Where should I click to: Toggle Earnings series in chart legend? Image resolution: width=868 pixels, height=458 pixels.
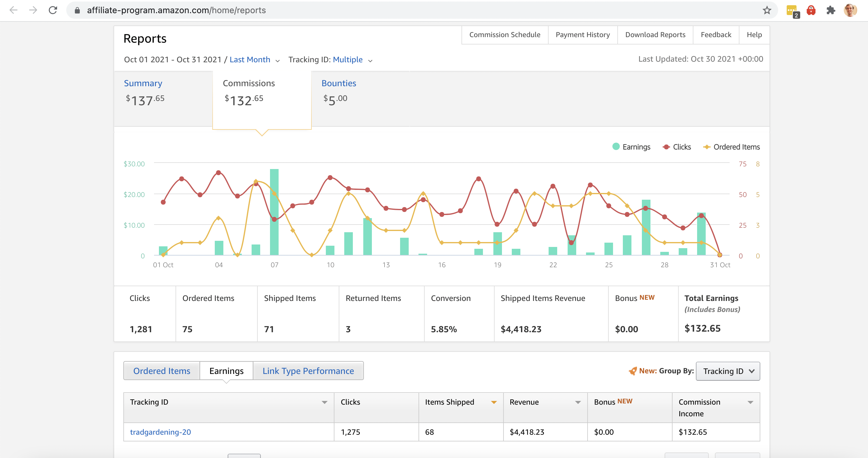(x=631, y=147)
